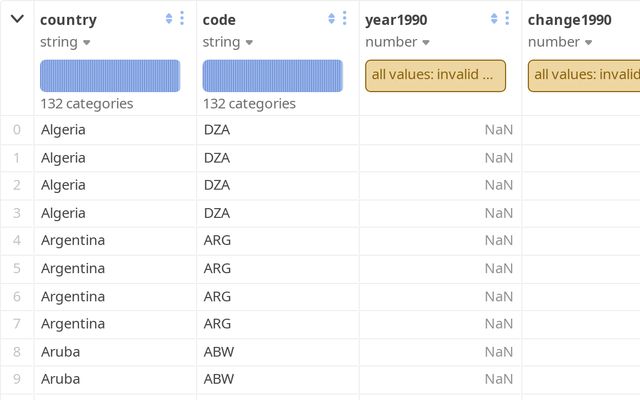Sort the code column
The width and height of the screenshot is (640, 400).
point(332,18)
